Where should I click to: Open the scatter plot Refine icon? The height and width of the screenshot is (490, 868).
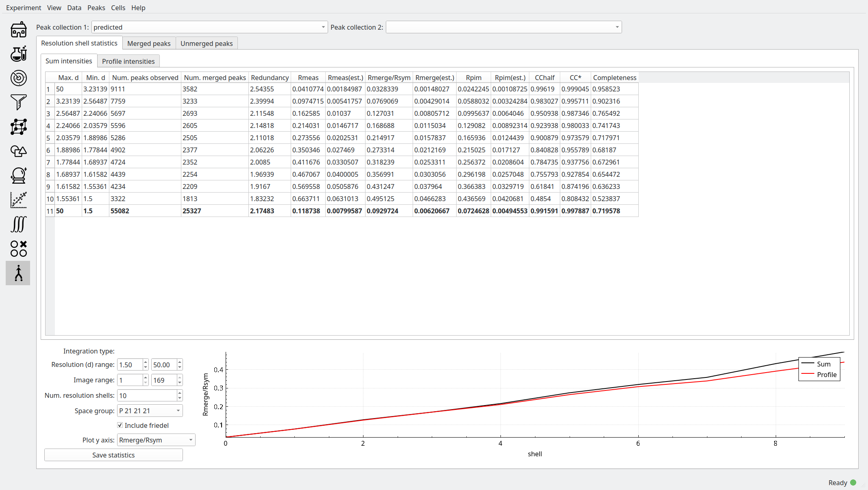pos(18,200)
